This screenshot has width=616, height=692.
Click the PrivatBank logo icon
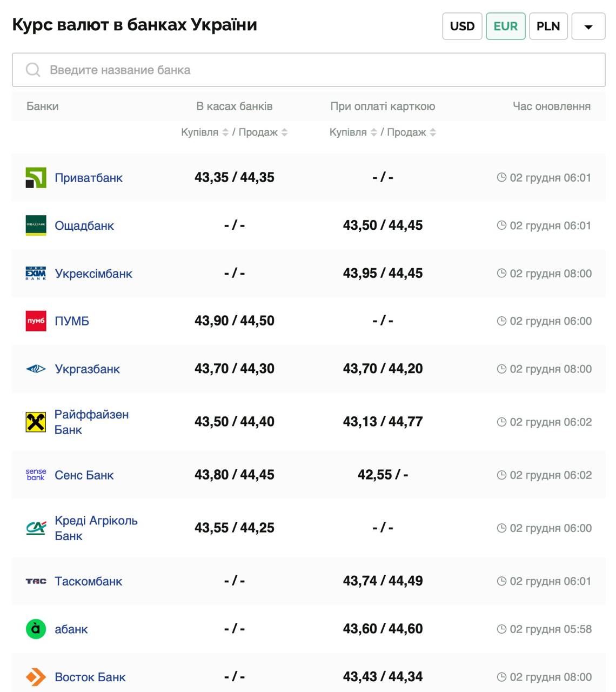[36, 178]
